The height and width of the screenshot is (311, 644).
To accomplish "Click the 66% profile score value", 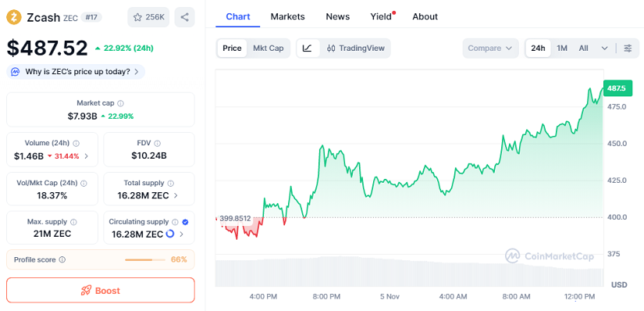I will 179,259.
